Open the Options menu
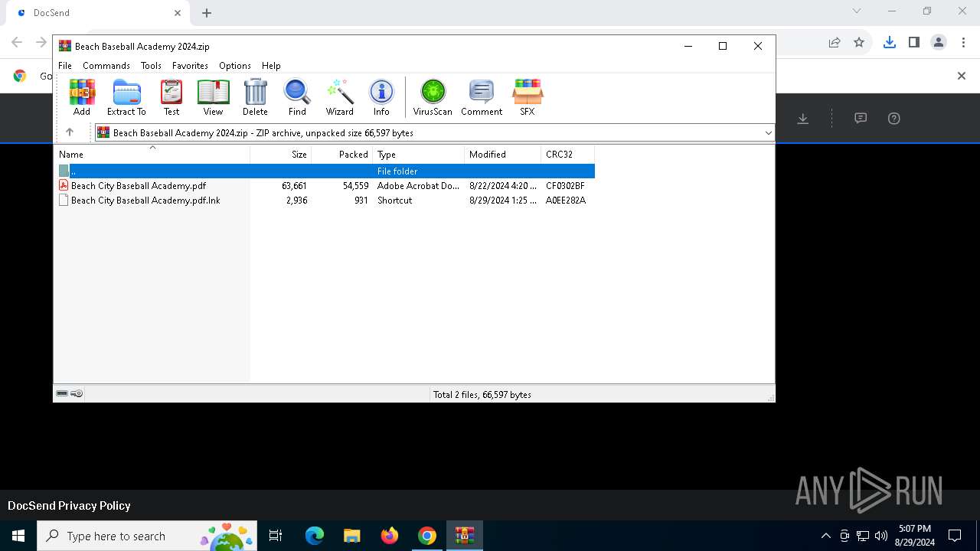 point(235,66)
